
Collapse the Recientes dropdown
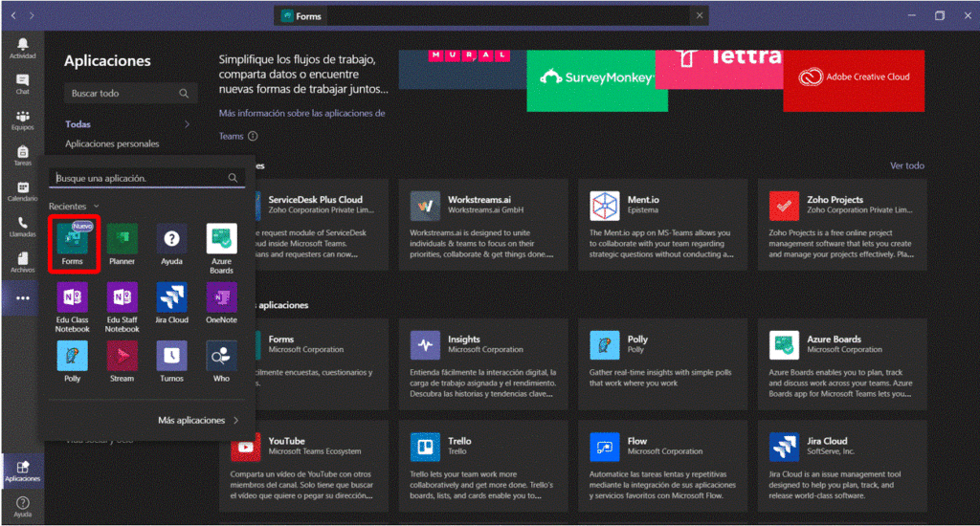(97, 207)
